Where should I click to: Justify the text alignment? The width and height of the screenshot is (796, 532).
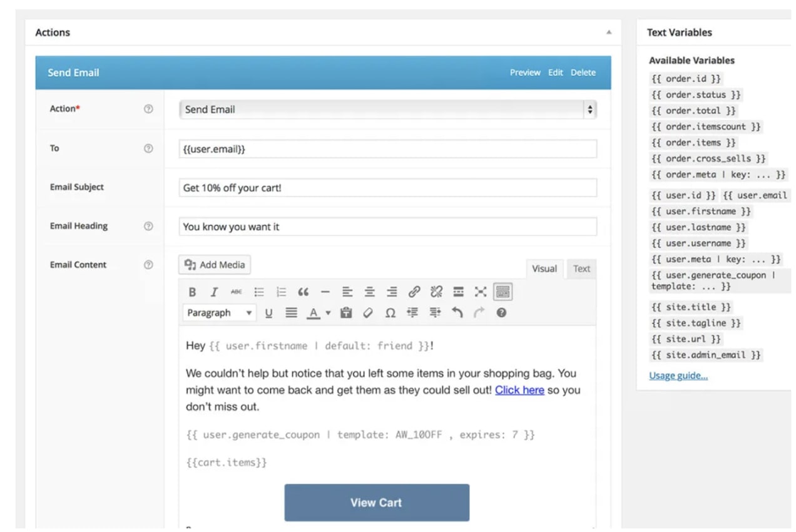291,313
